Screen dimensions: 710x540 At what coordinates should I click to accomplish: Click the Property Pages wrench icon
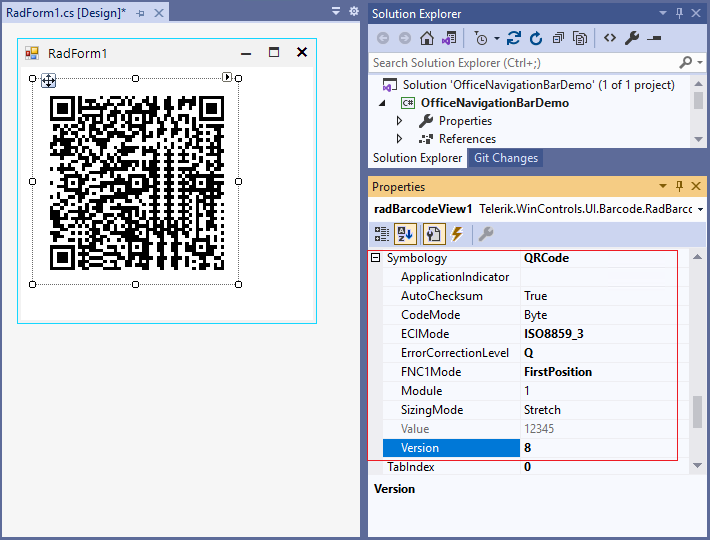pyautogui.click(x=486, y=234)
